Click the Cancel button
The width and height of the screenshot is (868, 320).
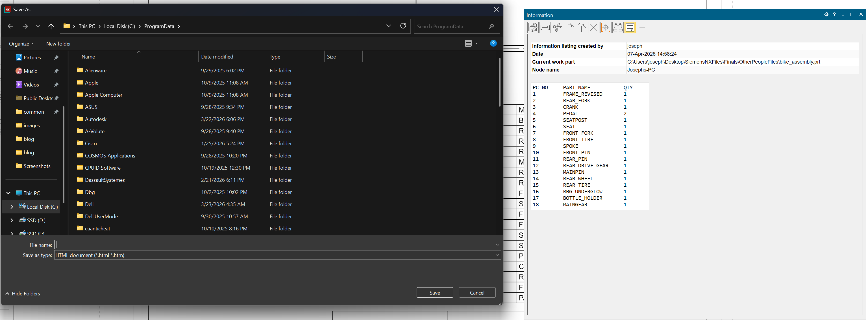pyautogui.click(x=477, y=292)
